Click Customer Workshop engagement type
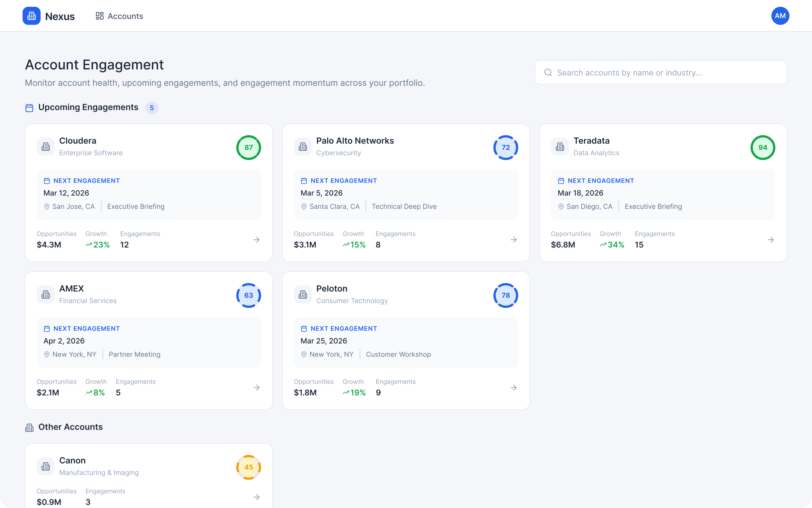812x508 pixels. click(x=398, y=354)
